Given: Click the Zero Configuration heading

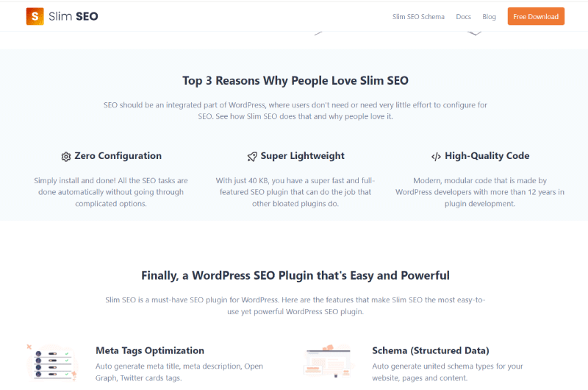Looking at the screenshot, I should click(x=118, y=156).
